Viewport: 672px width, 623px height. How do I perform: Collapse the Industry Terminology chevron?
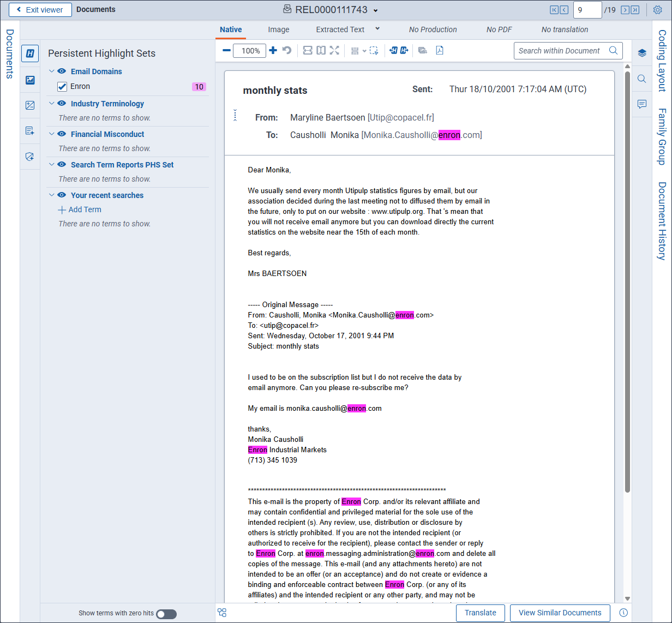tap(52, 104)
